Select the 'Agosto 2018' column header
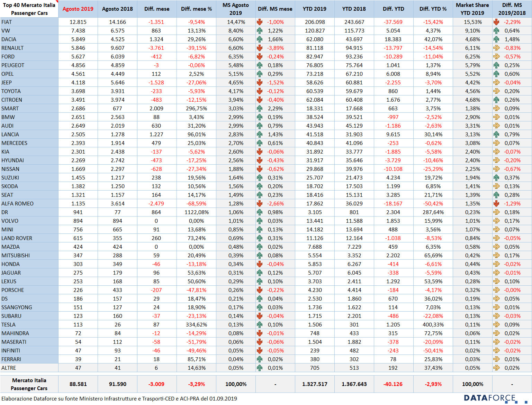This screenshot has height=405, width=532. coord(117,9)
